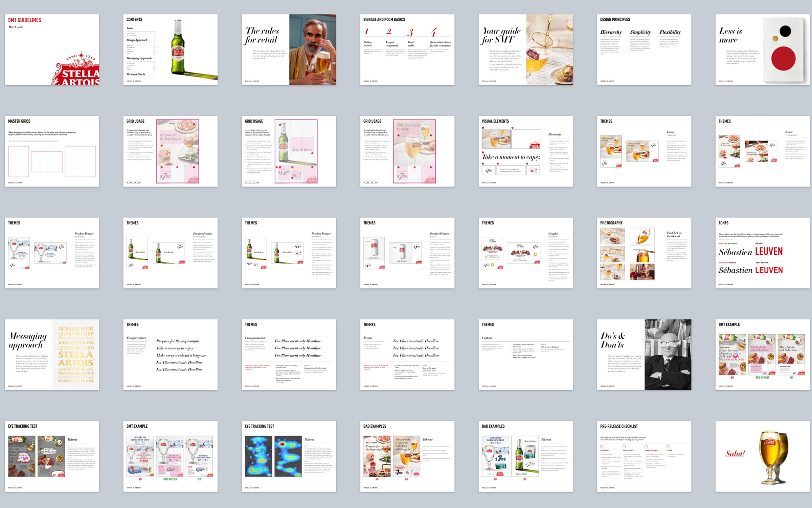The image size is (812, 508).
Task: Open SMT Example slide with food posters
Action: tap(763, 355)
